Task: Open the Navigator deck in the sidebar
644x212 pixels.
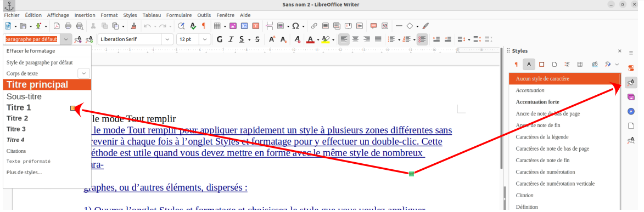Action: [x=631, y=111]
